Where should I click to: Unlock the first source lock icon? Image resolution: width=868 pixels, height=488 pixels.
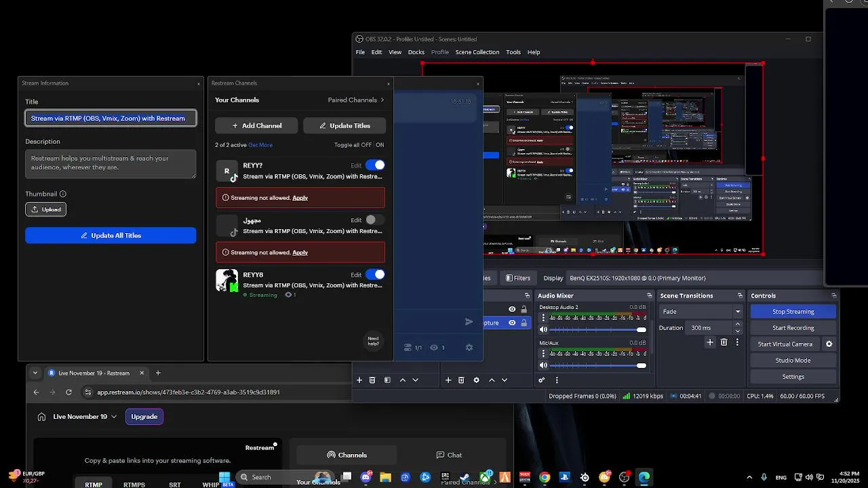click(524, 309)
